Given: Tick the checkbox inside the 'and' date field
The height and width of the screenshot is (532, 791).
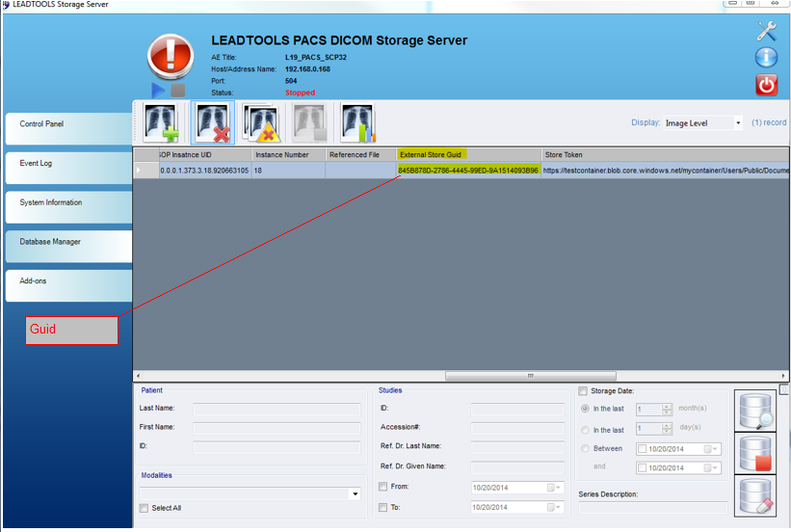Looking at the screenshot, I should click(643, 467).
